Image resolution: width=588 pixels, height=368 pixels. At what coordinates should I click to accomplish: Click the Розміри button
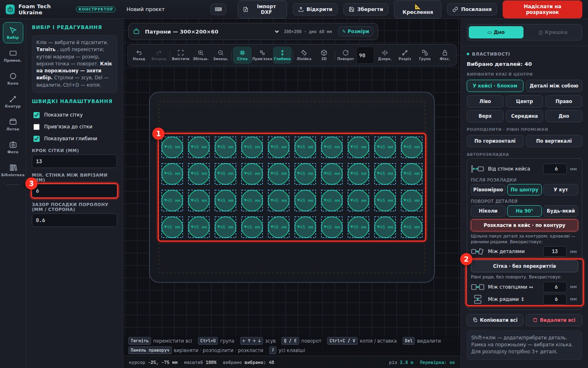pyautogui.click(x=355, y=31)
